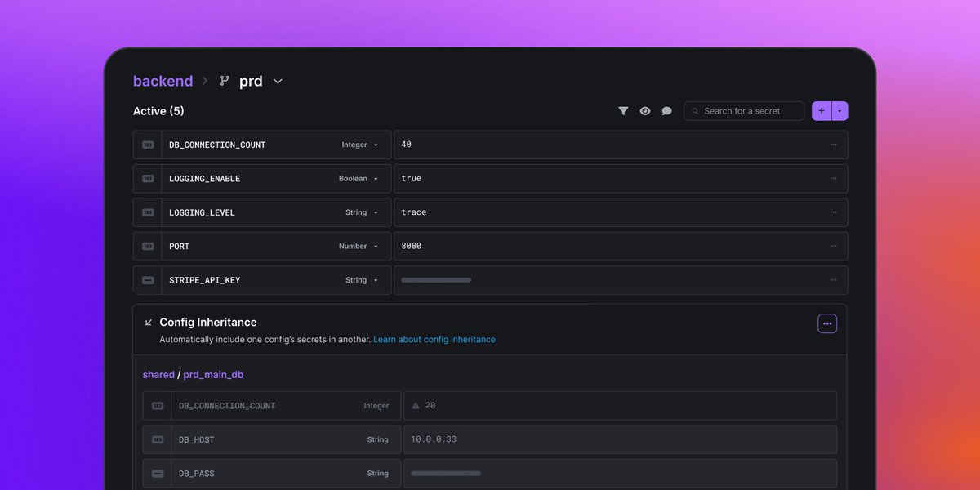Open Number type dropdown for PORT

tap(359, 246)
